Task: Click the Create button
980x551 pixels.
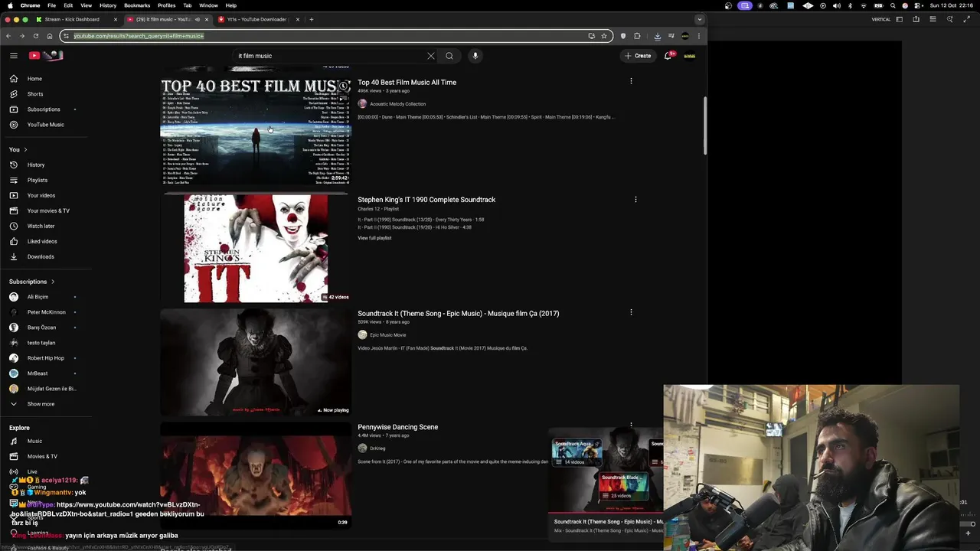Action: pyautogui.click(x=638, y=55)
